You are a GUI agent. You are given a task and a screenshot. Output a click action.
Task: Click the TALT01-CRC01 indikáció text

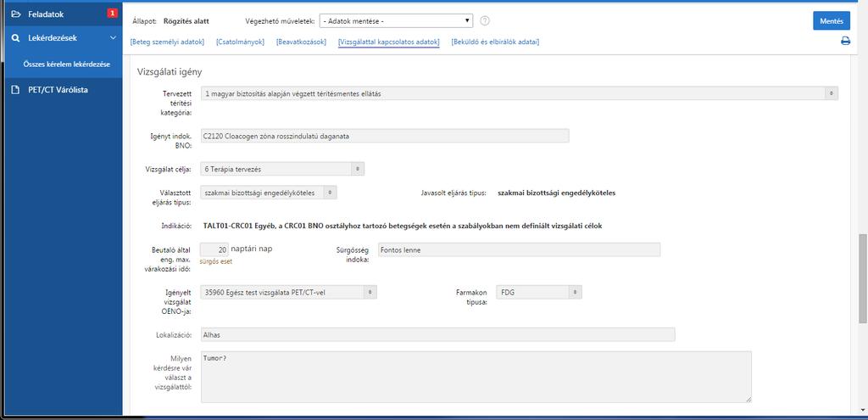pos(403,226)
